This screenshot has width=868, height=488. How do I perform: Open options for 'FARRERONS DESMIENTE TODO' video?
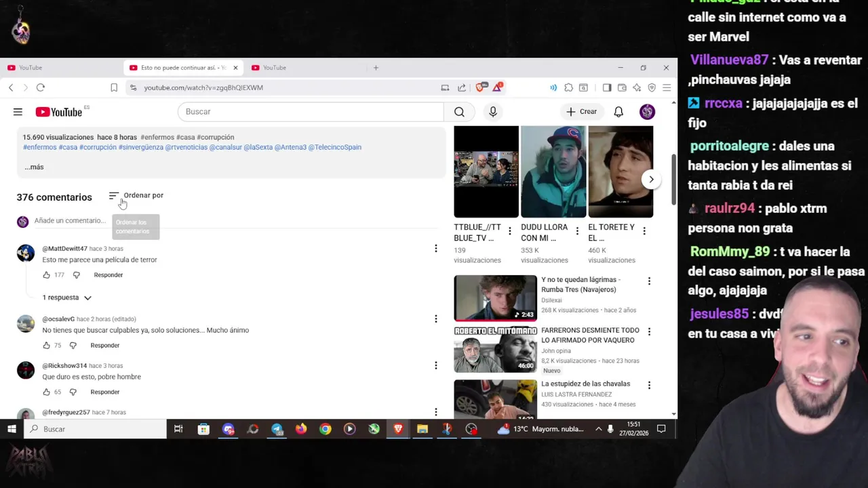649,331
